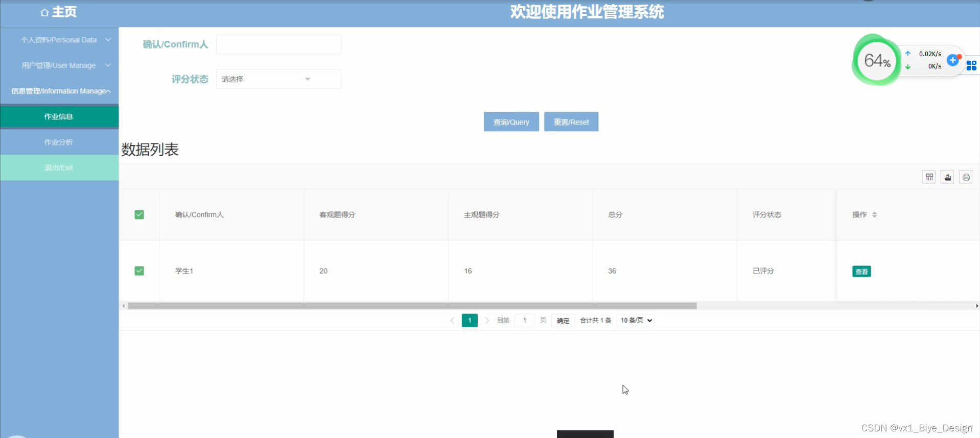Click the sort arrows beside 操作 header

(875, 215)
